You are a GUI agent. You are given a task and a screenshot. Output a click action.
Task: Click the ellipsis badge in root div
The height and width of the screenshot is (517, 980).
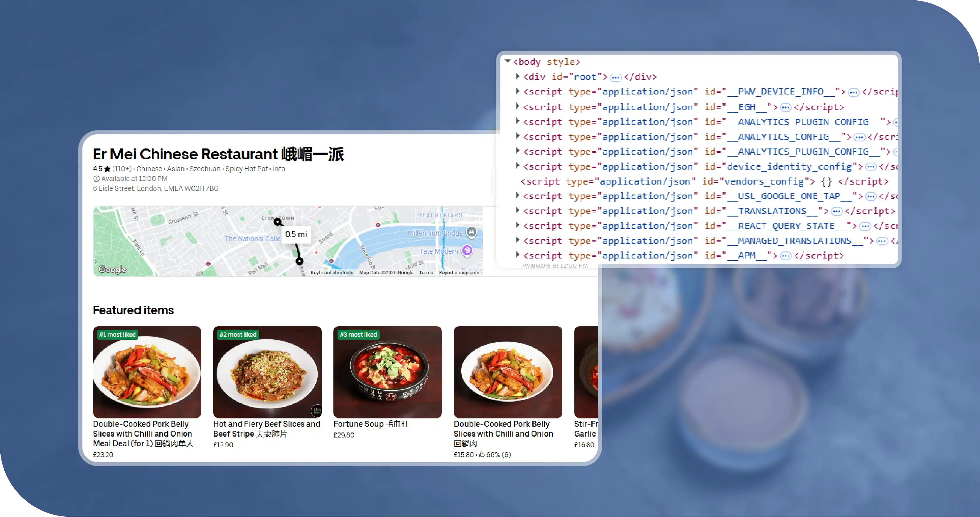615,77
